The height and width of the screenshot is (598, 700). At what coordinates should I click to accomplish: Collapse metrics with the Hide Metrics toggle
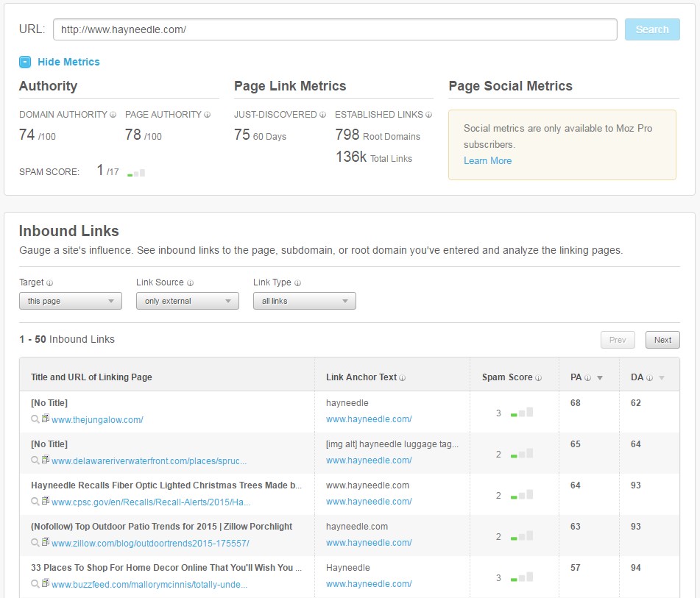pyautogui.click(x=26, y=63)
